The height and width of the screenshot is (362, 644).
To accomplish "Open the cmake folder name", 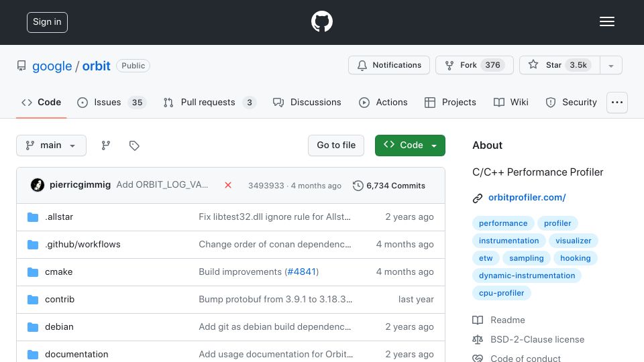I will [x=59, y=271].
